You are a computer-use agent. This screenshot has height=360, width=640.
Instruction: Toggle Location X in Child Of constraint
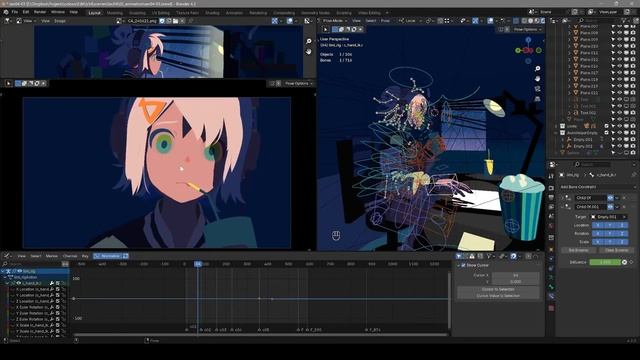[x=598, y=225]
